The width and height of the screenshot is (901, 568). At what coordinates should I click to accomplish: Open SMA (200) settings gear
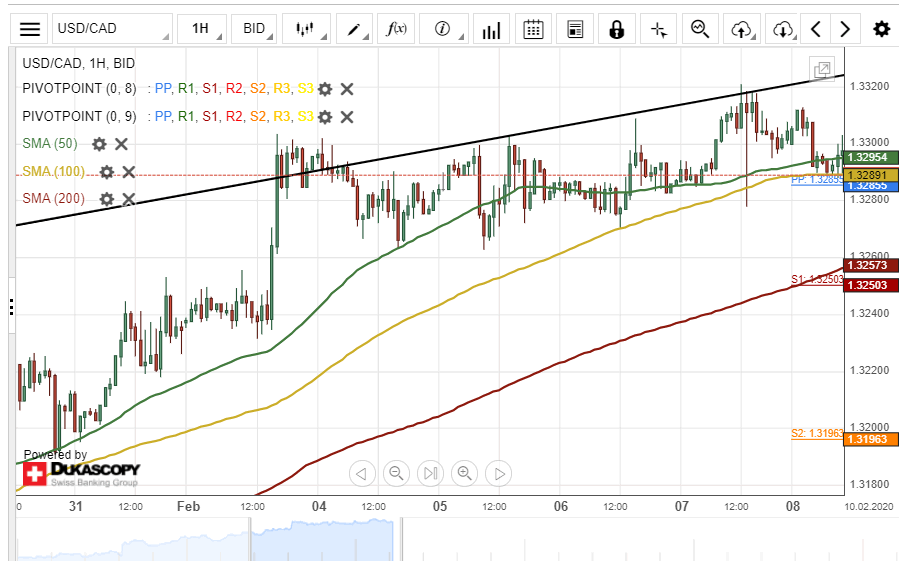point(107,199)
